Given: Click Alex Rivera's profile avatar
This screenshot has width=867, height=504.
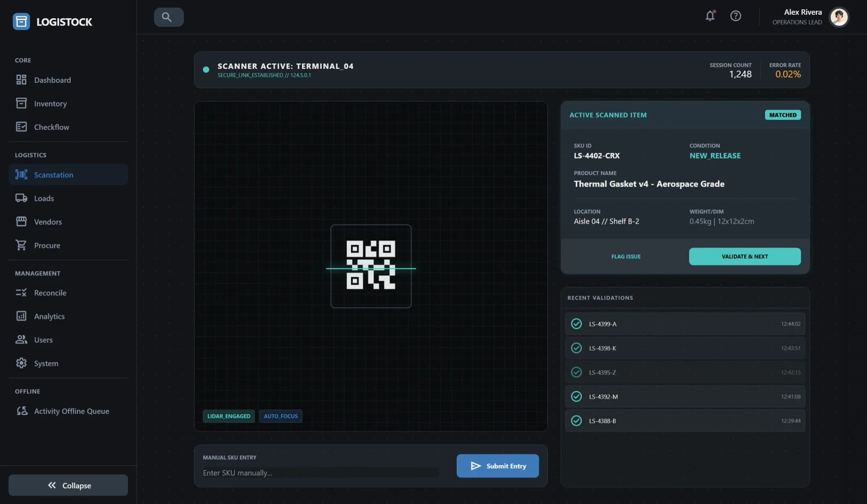Looking at the screenshot, I should (839, 17).
